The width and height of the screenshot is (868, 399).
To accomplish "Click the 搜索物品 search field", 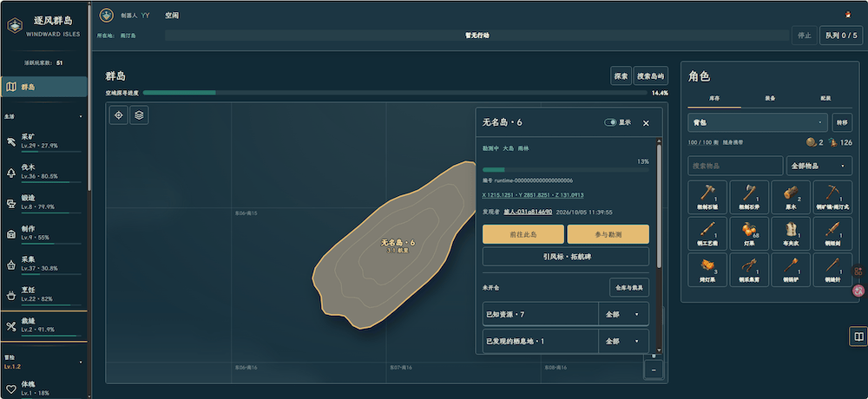I will tap(735, 166).
